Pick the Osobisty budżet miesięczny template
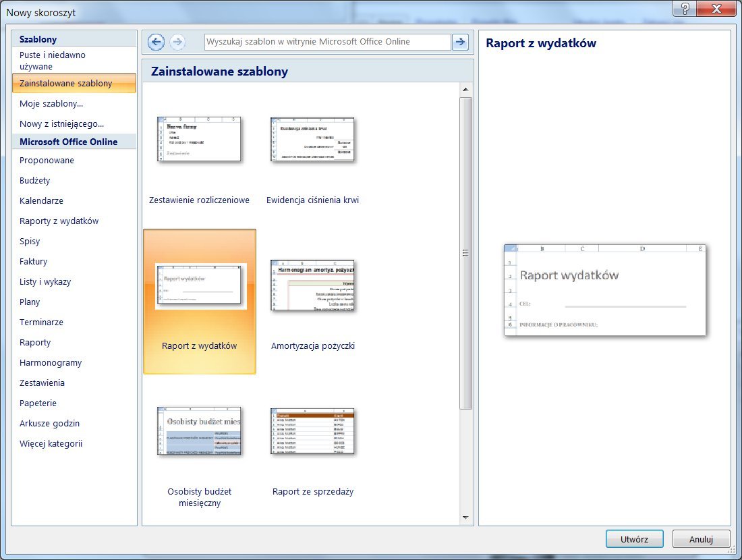This screenshot has width=742, height=560. [x=199, y=431]
